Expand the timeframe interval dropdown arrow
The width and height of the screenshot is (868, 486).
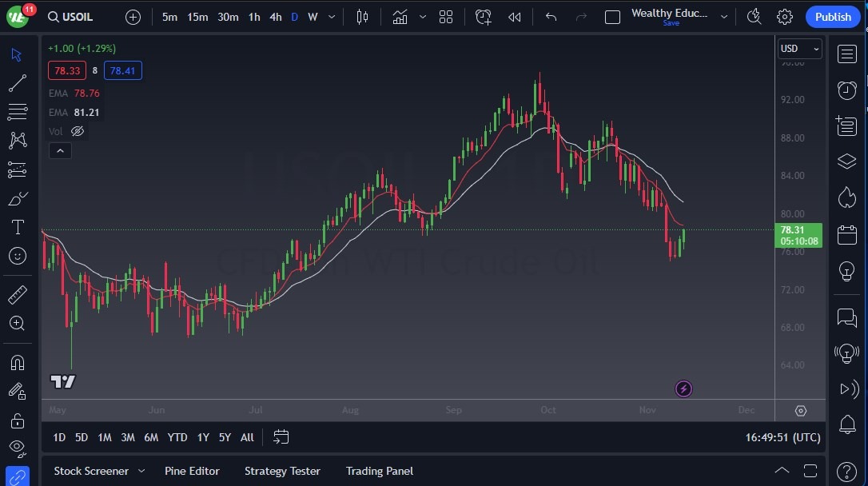tap(331, 17)
